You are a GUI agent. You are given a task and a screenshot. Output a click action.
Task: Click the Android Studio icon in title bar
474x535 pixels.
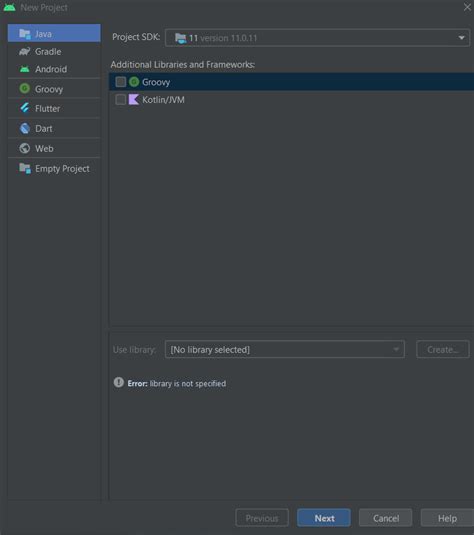(x=10, y=7)
